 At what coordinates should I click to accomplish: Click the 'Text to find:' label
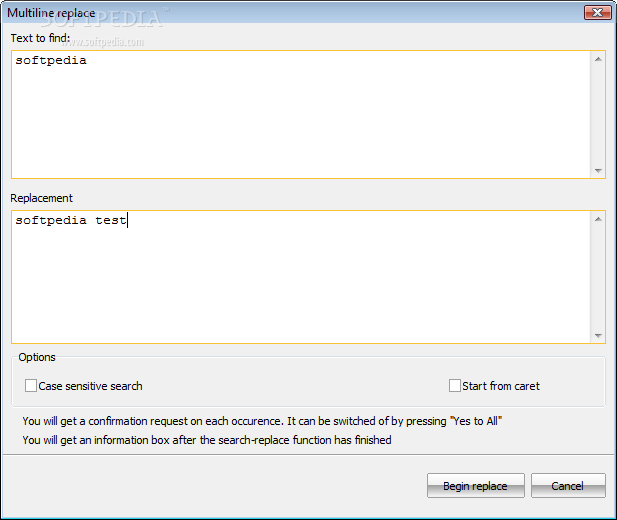pyautogui.click(x=40, y=38)
